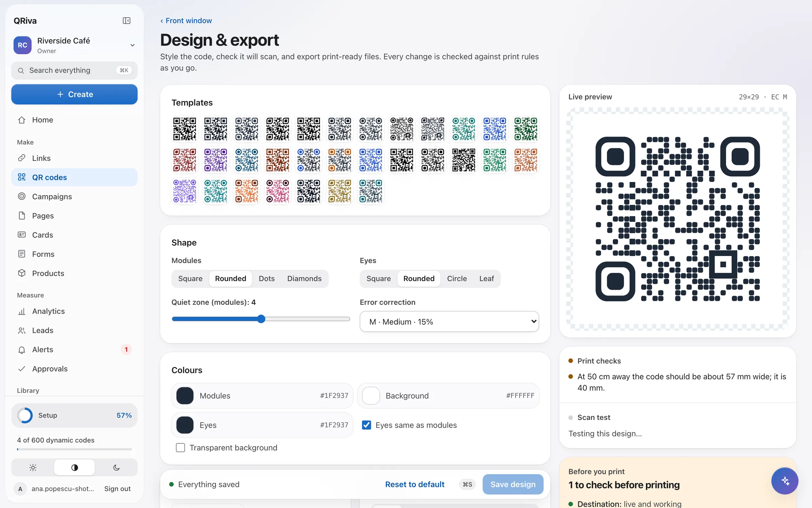Click '29×29 · EC M' preview label
This screenshot has height=508, width=812.
click(763, 97)
